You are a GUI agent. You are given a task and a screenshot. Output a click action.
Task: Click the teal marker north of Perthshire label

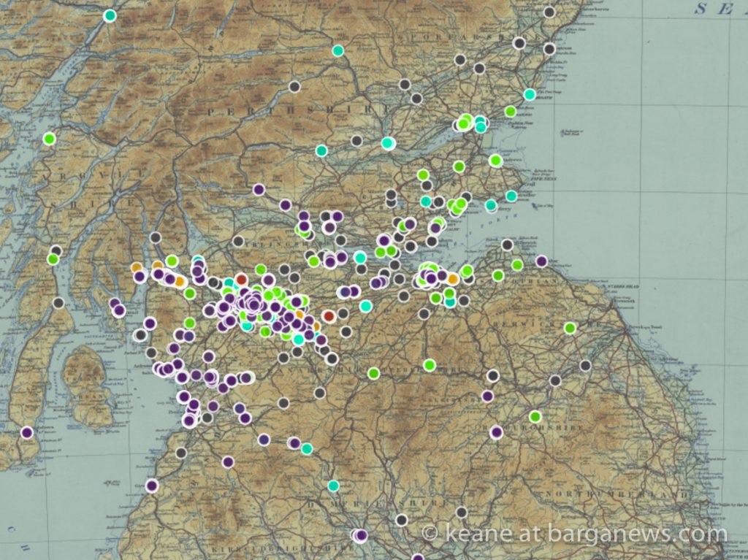[x=337, y=50]
